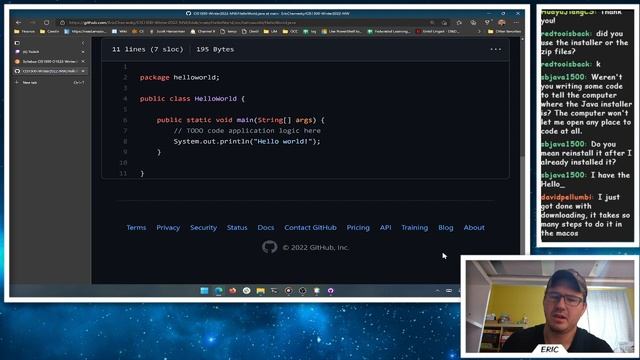The width and height of the screenshot is (640, 360).
Task: Click the '11 lines (7 sloc)' text
Action: [147, 49]
